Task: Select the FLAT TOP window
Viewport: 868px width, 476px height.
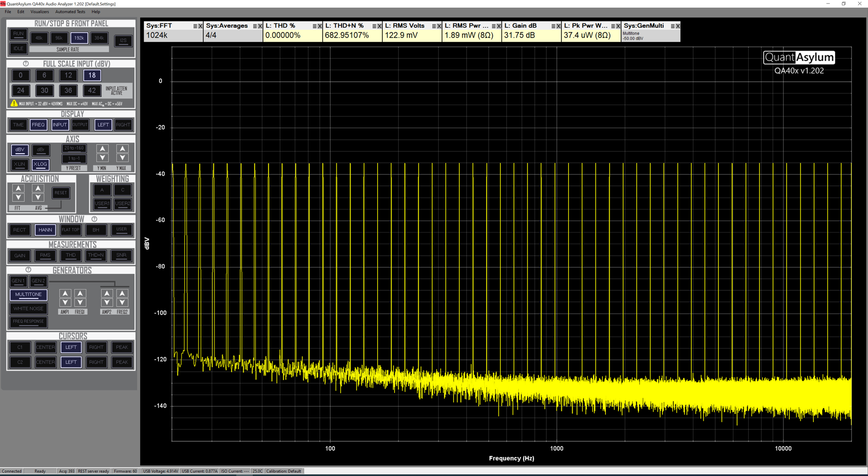Action: [70, 230]
